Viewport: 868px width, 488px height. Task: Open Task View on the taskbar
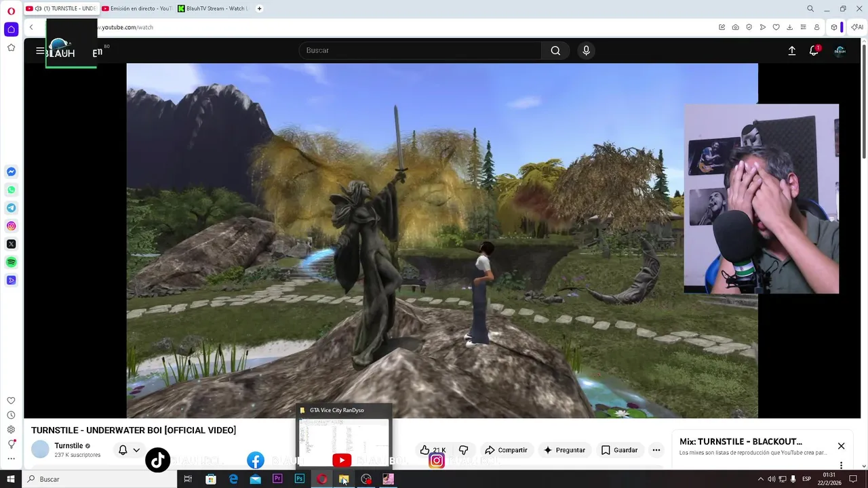(x=188, y=479)
